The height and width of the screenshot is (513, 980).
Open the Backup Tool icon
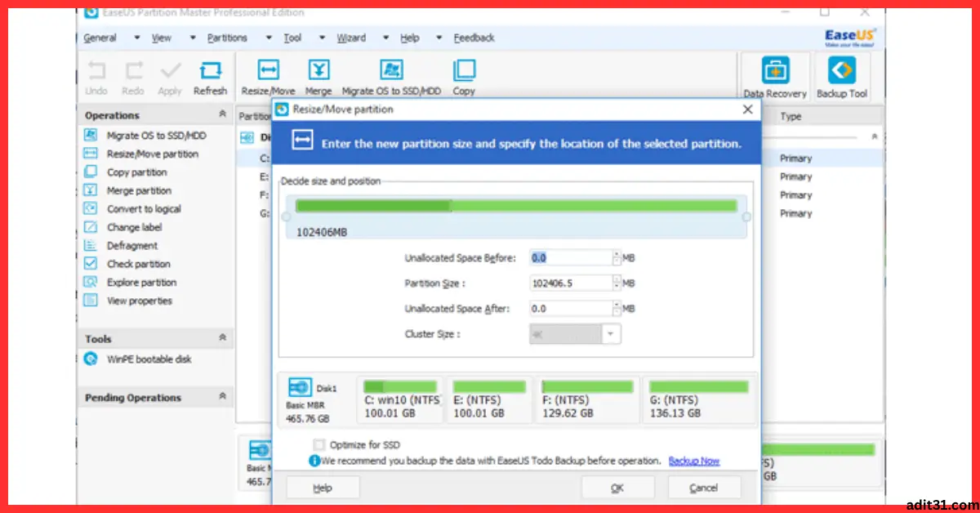pyautogui.click(x=842, y=70)
